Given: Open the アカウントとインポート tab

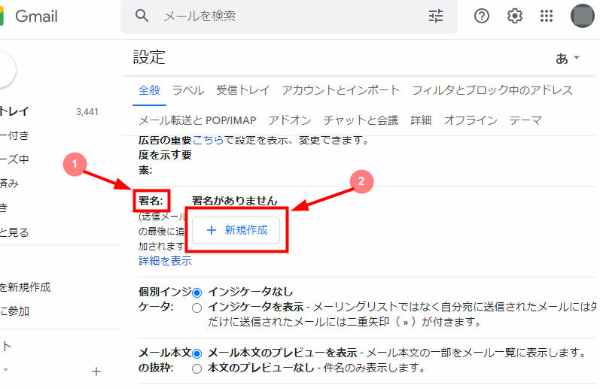Looking at the screenshot, I should (x=341, y=90).
